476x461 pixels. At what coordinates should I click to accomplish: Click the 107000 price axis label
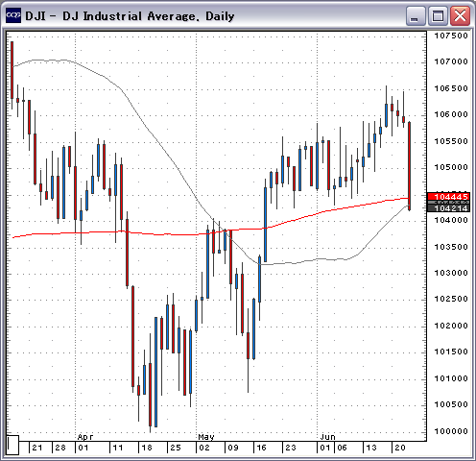coord(451,61)
